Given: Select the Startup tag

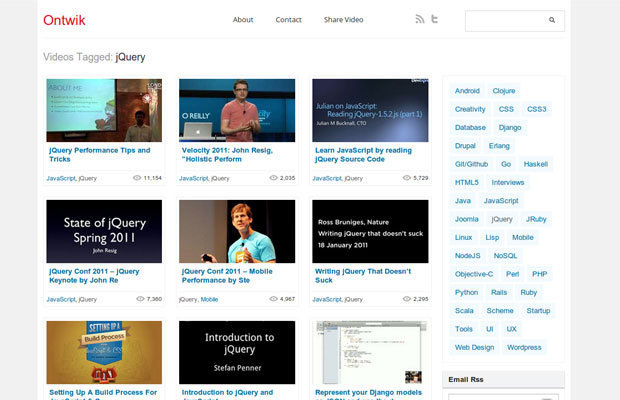Looking at the screenshot, I should (538, 311).
